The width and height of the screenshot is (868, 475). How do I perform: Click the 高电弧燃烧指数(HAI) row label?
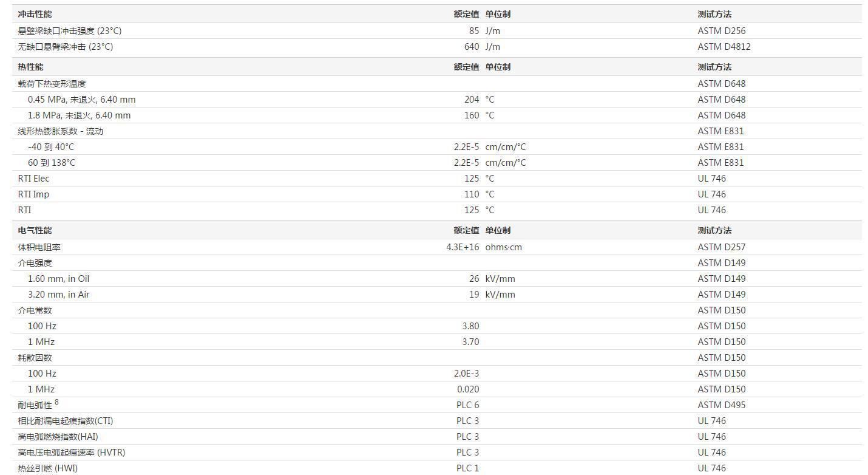coord(58,437)
